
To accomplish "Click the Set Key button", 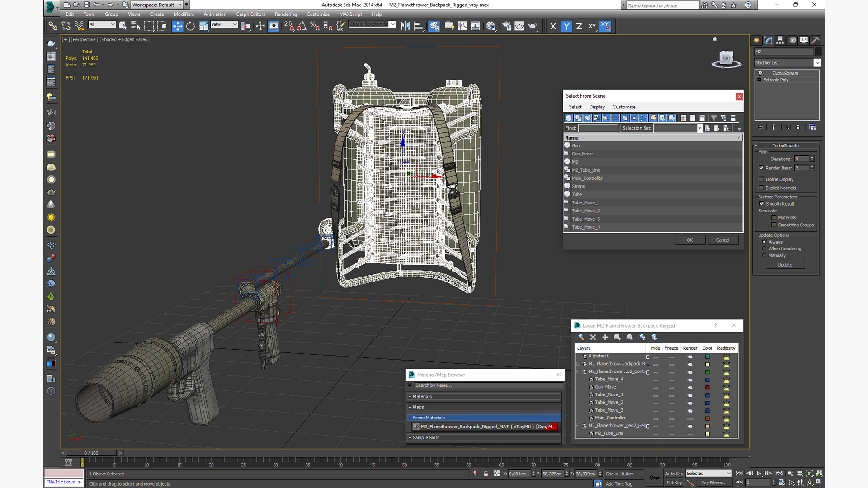I will [674, 483].
